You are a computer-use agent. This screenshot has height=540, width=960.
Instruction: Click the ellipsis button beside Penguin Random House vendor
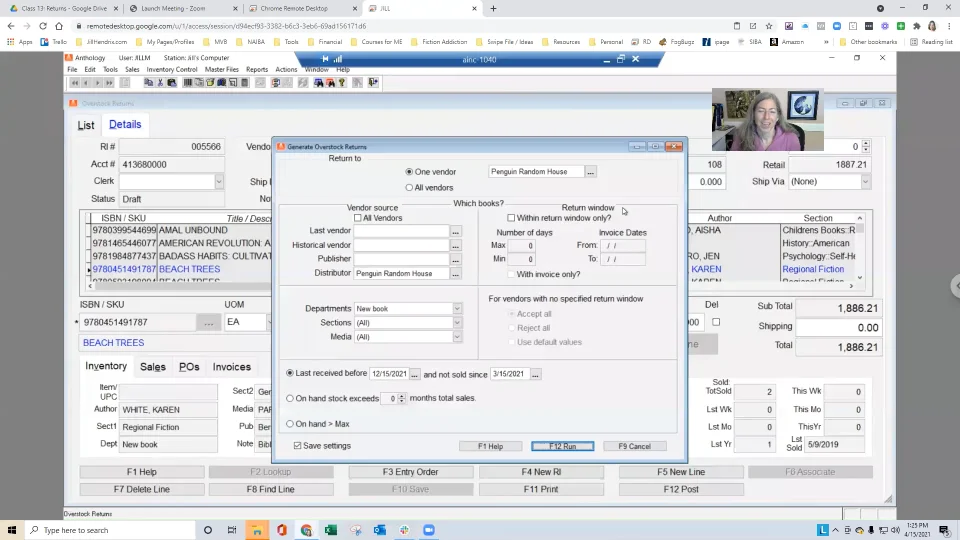click(x=591, y=172)
